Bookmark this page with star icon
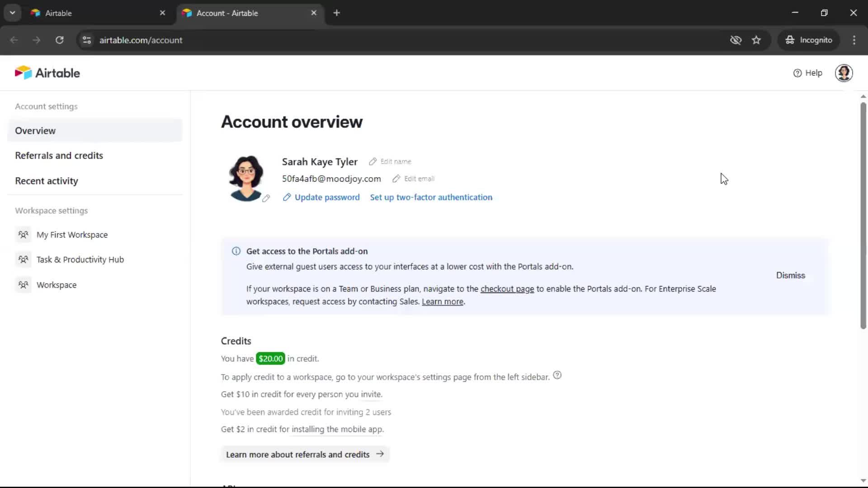 tap(756, 40)
